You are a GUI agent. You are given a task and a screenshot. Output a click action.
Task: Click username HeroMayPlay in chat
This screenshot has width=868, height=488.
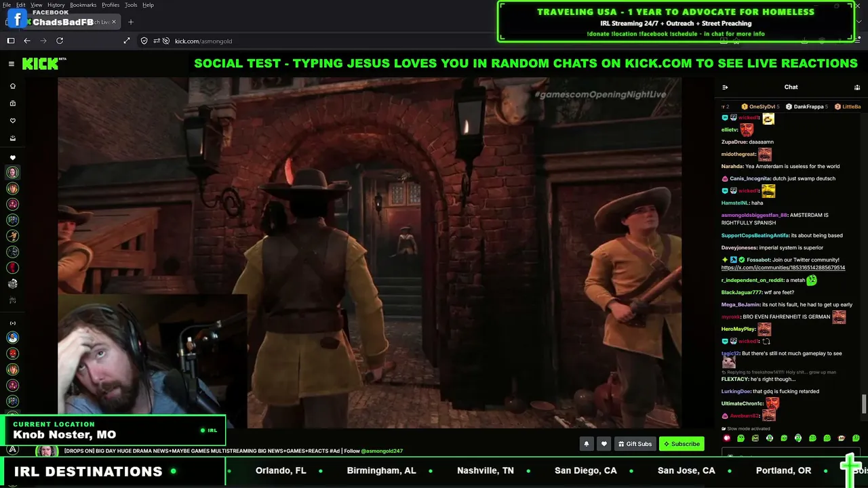coord(738,329)
